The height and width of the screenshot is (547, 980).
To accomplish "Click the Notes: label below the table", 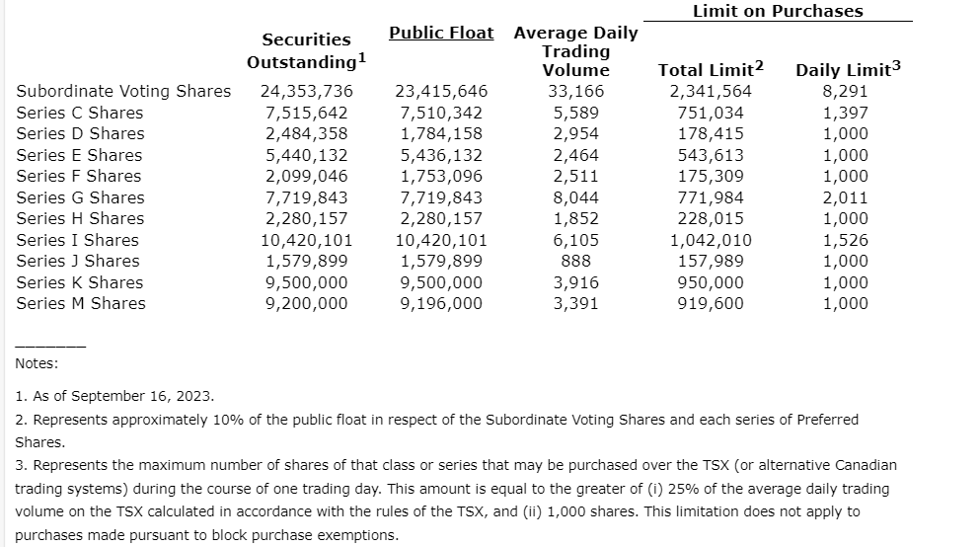I will tap(37, 363).
